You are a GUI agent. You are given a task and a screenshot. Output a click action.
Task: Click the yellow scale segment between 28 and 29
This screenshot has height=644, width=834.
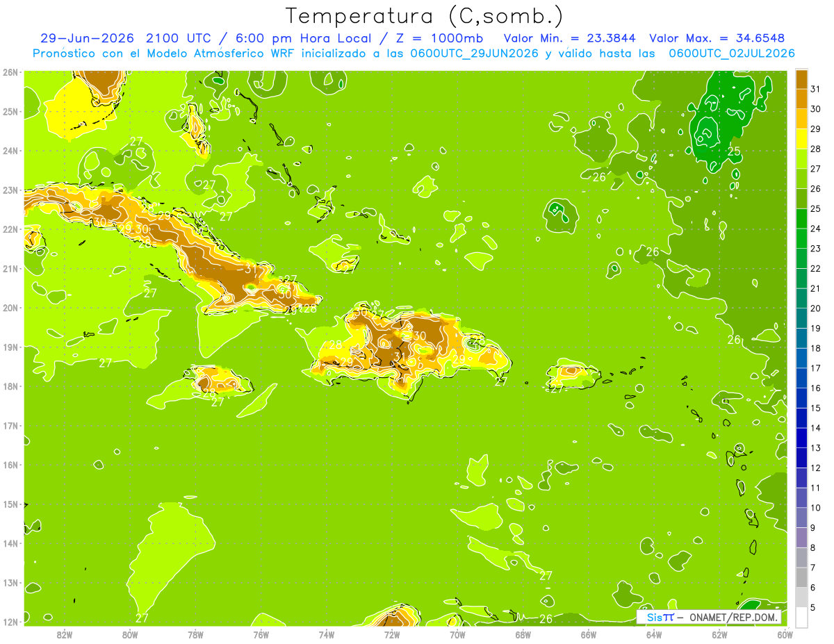tap(801, 139)
